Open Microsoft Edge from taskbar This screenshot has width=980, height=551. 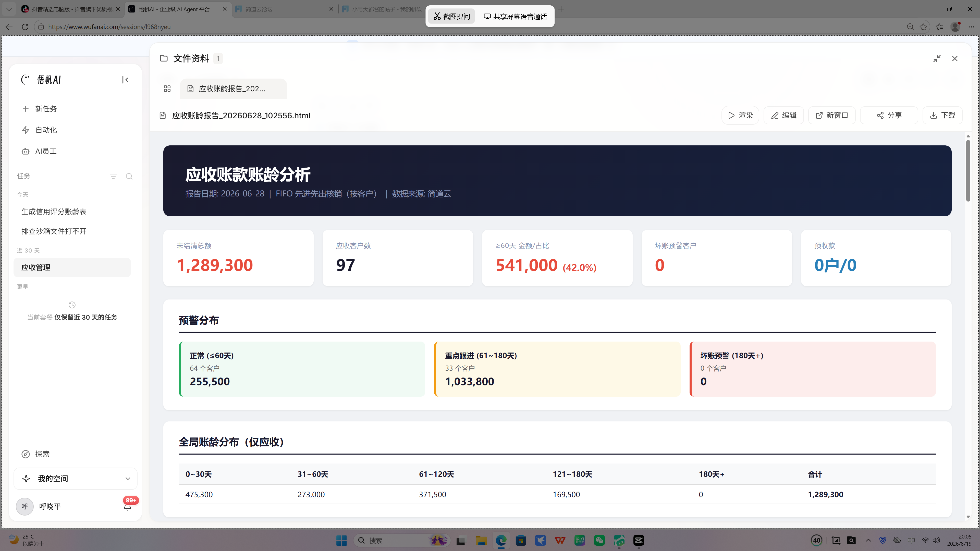pos(501,540)
